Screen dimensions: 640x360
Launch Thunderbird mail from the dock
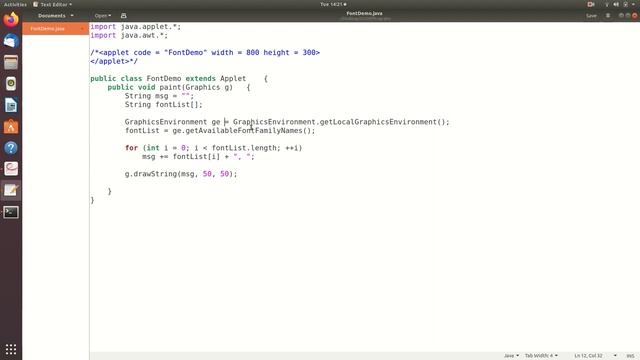coord(11,41)
